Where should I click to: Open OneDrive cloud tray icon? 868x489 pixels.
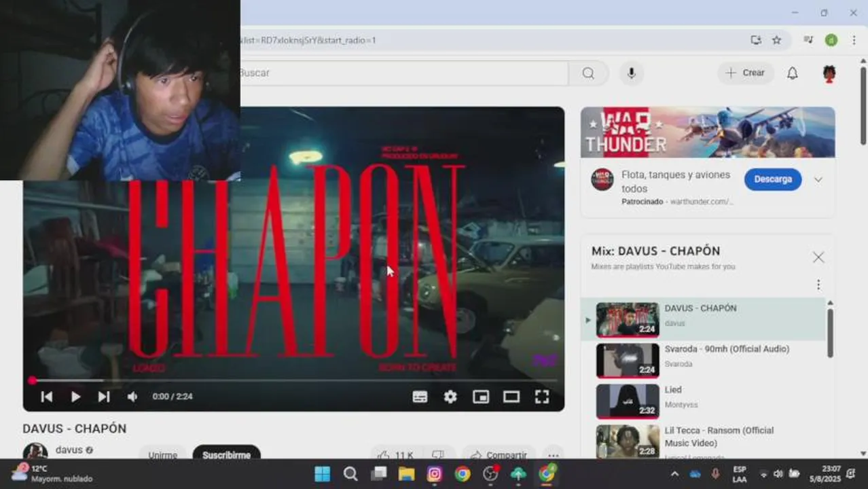click(695, 474)
